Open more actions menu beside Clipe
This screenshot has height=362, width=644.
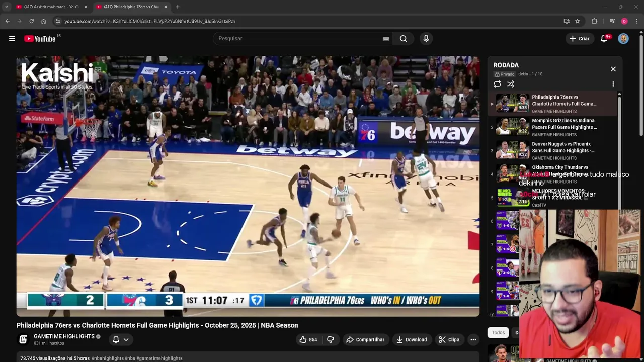pyautogui.click(x=473, y=340)
